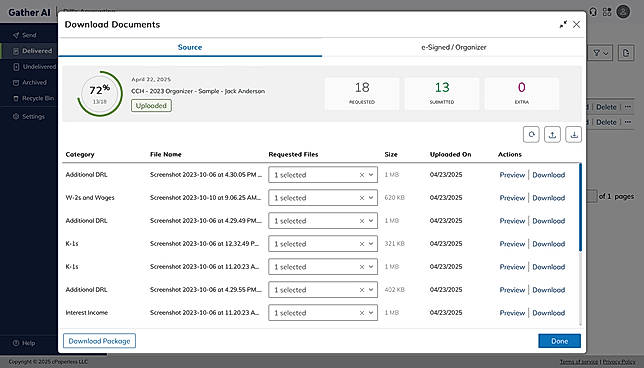Expand Requested Files dropdown for the 321 KB K-1s file
Screen dimensions: 644x368
coord(371,244)
